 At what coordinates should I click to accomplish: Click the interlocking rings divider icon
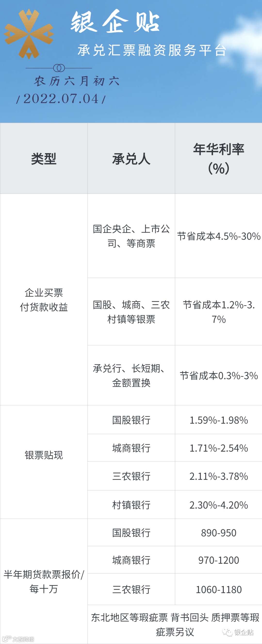pyautogui.click(x=59, y=68)
